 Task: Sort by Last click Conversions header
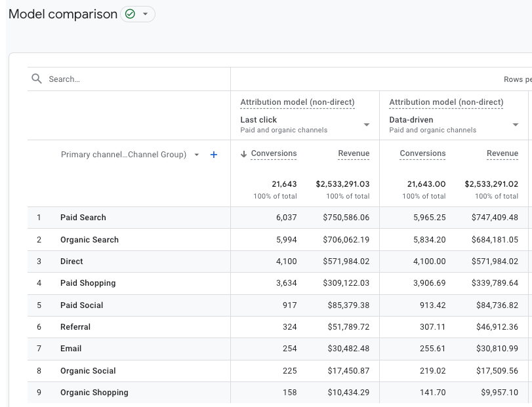point(274,153)
